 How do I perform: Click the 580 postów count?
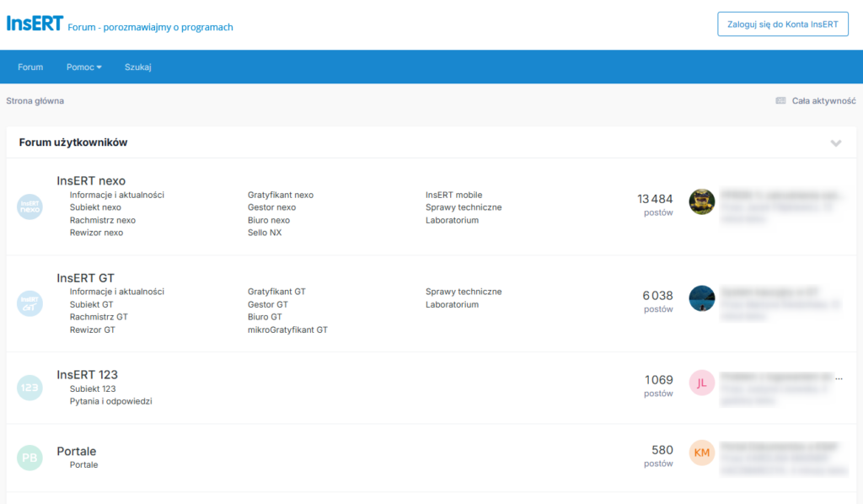coord(659,456)
